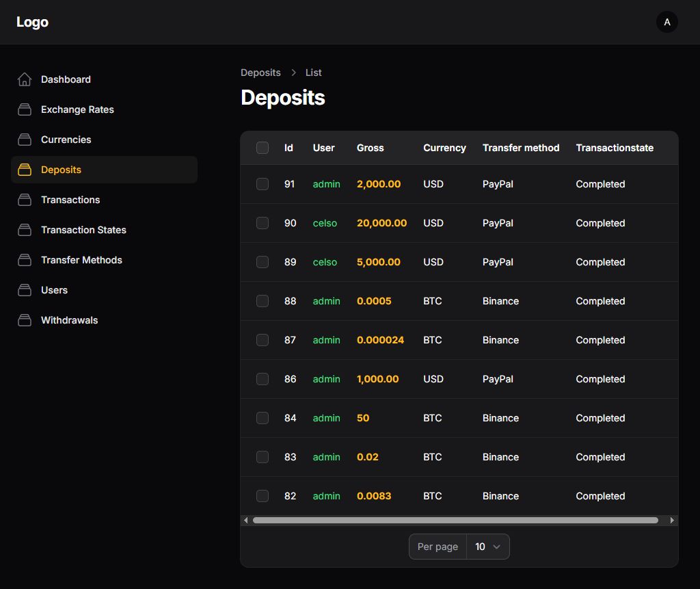Sort the table by Gross column header
This screenshot has height=589, width=700.
pyautogui.click(x=370, y=148)
